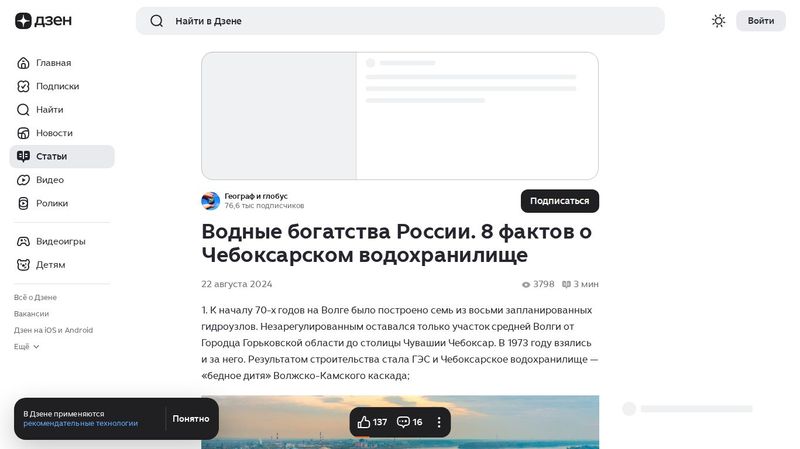Open the Ролики section
800x449 pixels.
coord(52,203)
